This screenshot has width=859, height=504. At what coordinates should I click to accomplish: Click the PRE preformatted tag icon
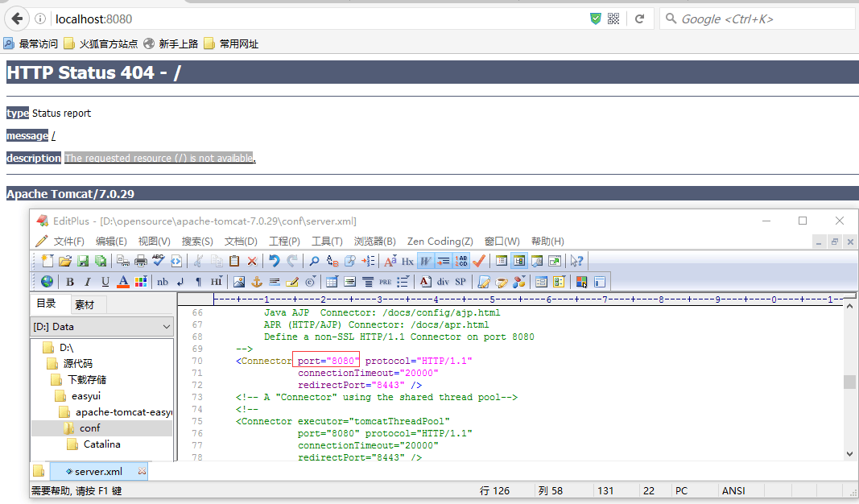pos(385,282)
